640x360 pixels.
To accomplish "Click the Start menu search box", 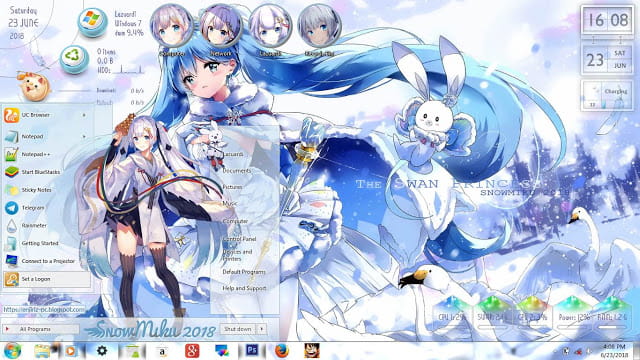I will point(44,310).
